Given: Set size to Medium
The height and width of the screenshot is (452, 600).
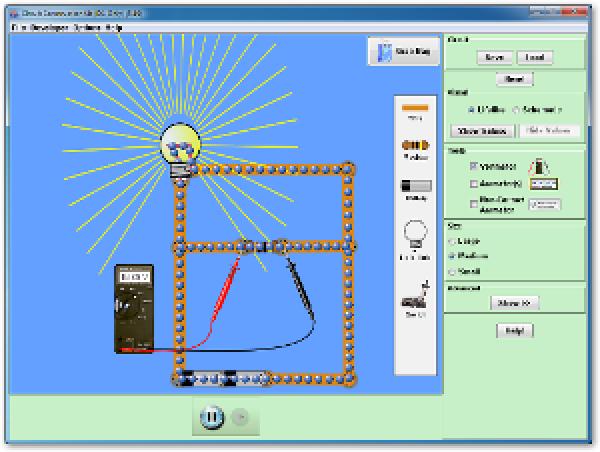Looking at the screenshot, I should (452, 256).
